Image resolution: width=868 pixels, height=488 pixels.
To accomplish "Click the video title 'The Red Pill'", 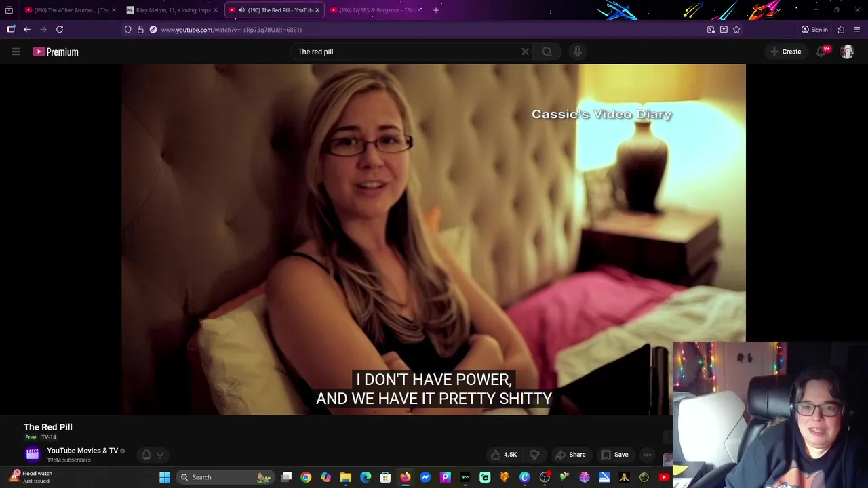I will coord(48,427).
